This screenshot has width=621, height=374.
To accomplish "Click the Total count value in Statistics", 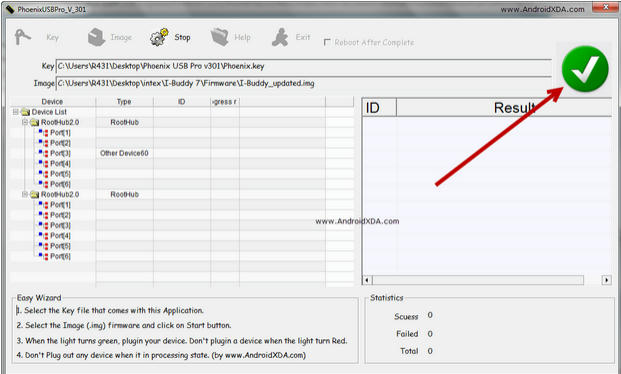I will point(430,351).
